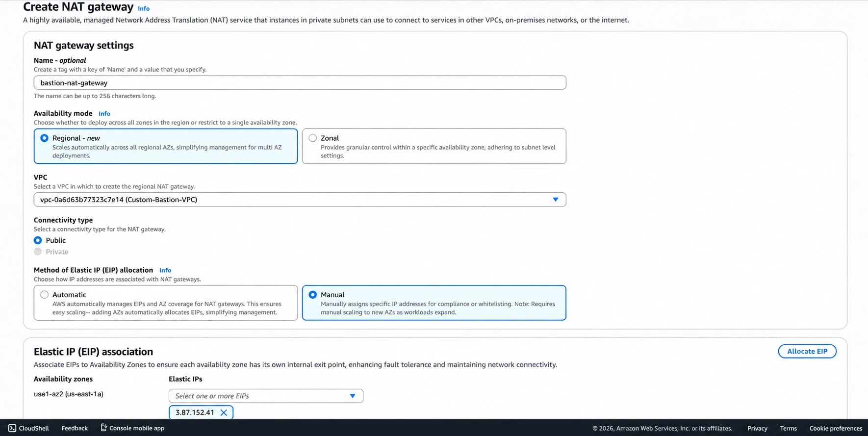Select Automatic EIP allocation method

(x=45, y=295)
